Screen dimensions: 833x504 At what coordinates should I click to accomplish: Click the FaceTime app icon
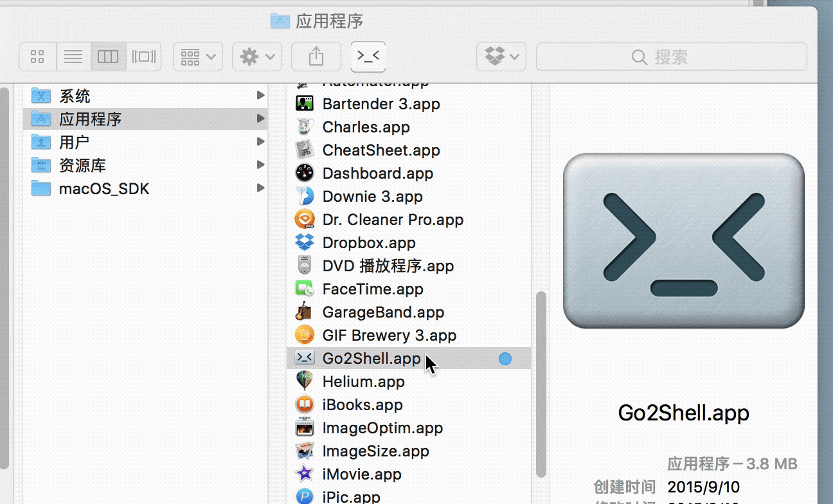click(x=304, y=289)
